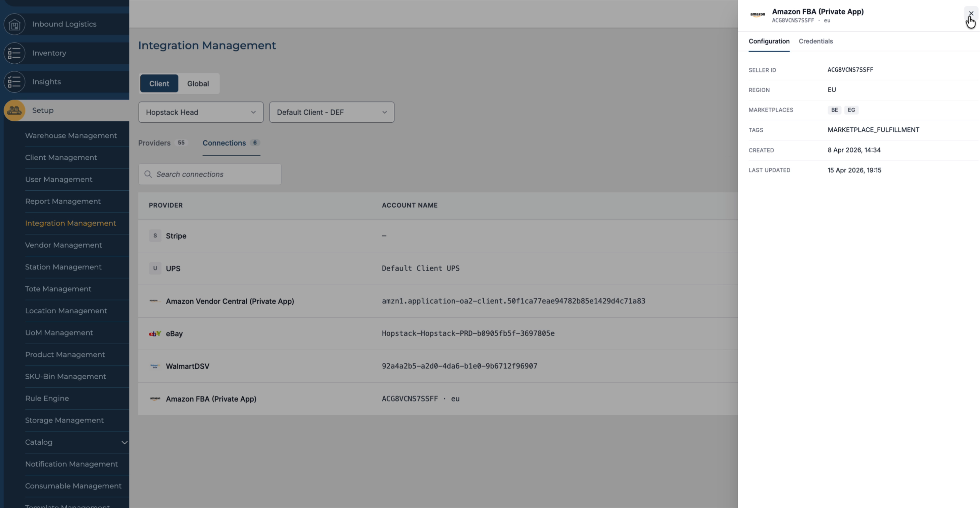This screenshot has height=508, width=980.
Task: Click Amazon logo in details panel header
Action: click(x=758, y=15)
